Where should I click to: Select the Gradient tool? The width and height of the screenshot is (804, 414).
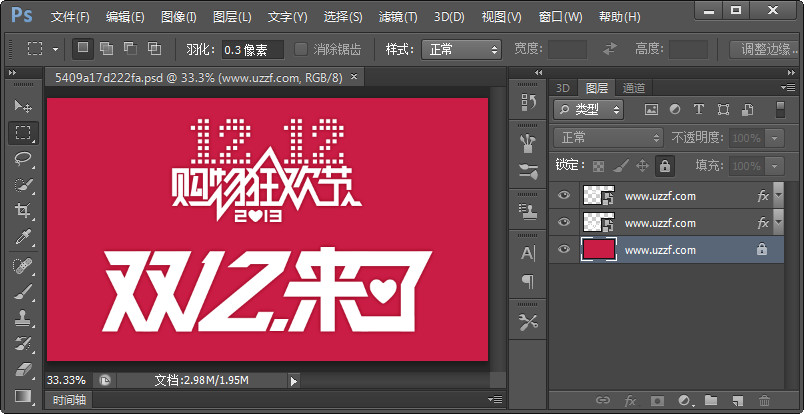click(x=23, y=396)
